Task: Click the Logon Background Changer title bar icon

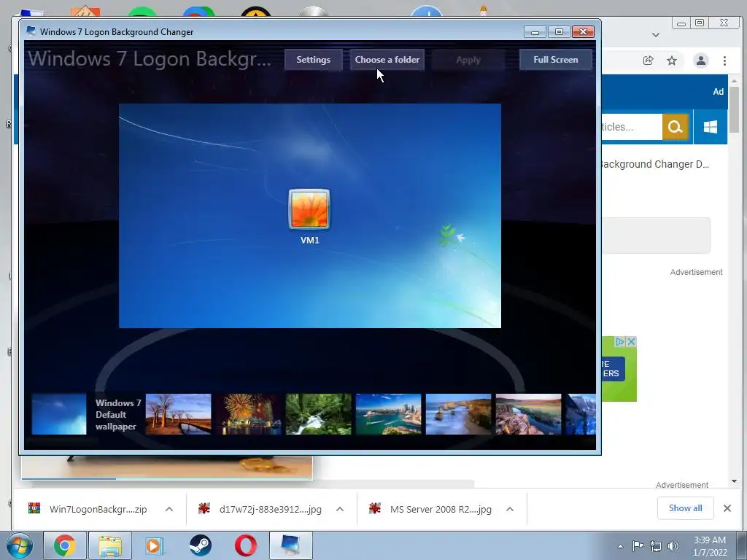Action: click(31, 31)
